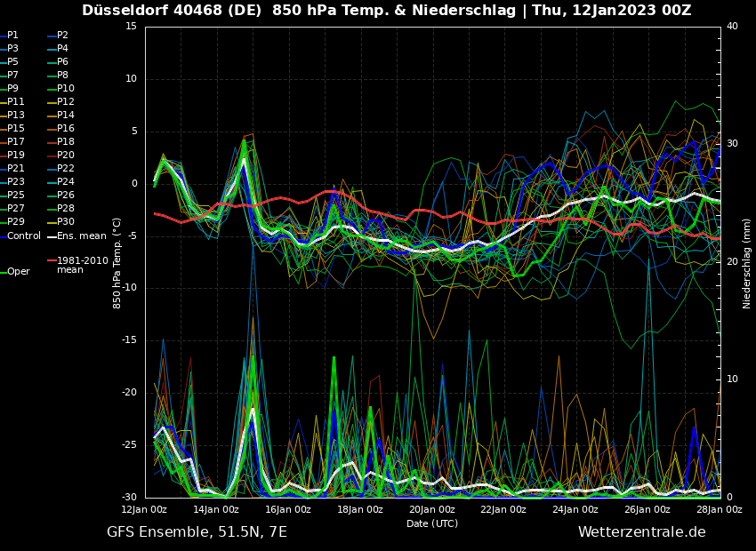Viewport: 756px width, 551px height.
Task: Click the P1 legend label
Action: click(12, 36)
